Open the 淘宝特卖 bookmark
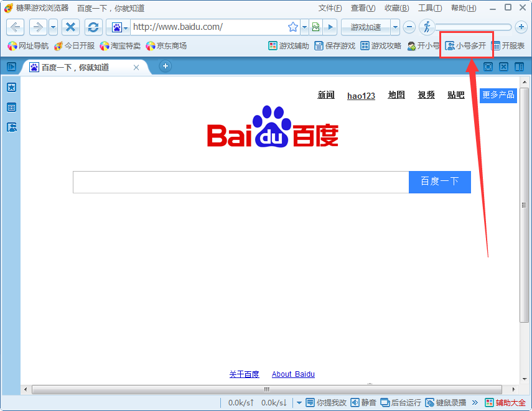This screenshot has height=411, width=532. click(x=120, y=46)
